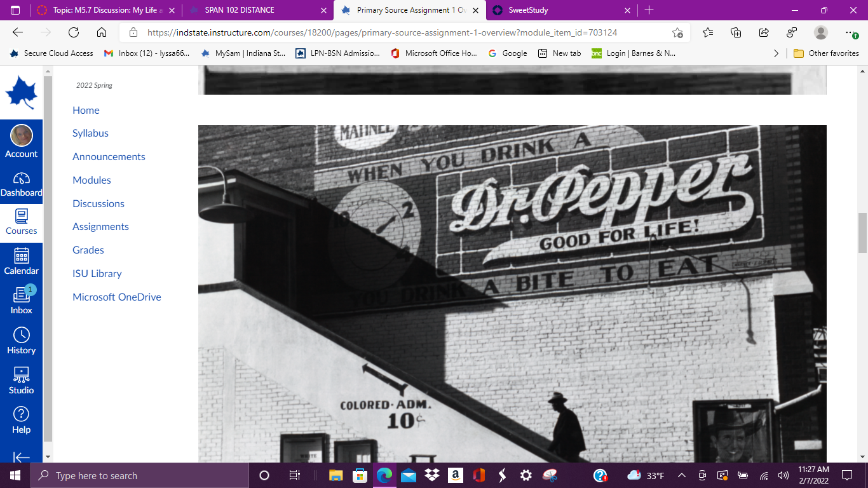Open the Secure Cloud Access favorite

coord(51,53)
